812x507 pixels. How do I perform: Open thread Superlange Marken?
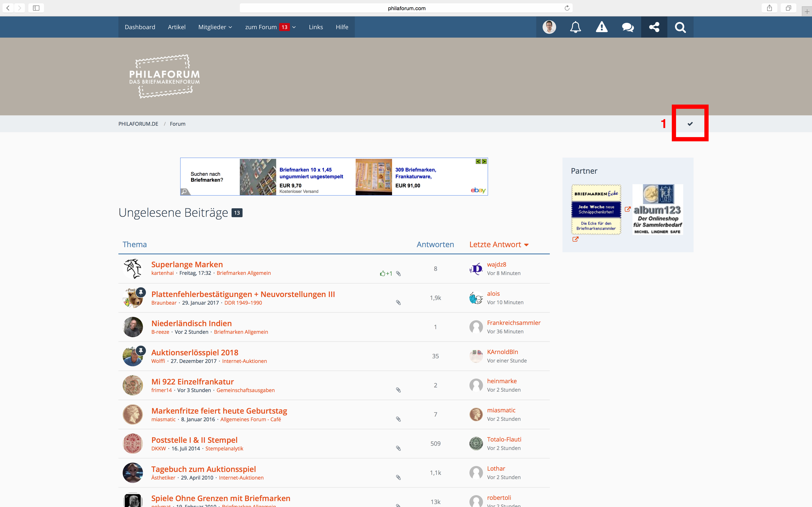pos(187,264)
